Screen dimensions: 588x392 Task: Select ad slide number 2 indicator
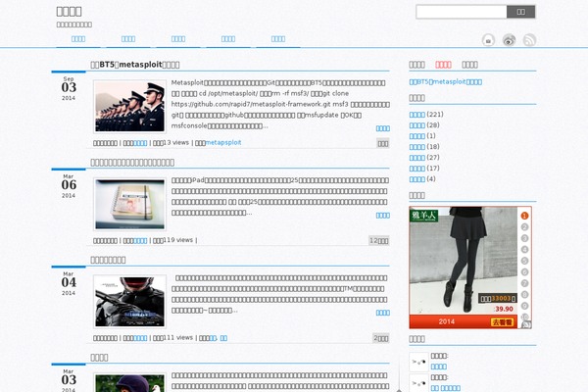[x=524, y=227]
